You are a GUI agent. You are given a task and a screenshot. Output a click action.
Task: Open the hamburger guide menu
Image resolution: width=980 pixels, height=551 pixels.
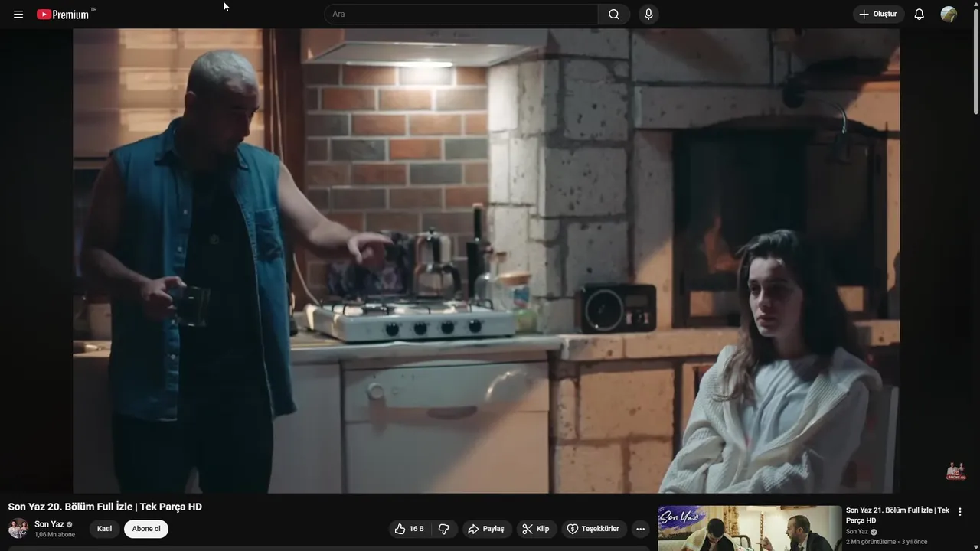(x=18, y=15)
